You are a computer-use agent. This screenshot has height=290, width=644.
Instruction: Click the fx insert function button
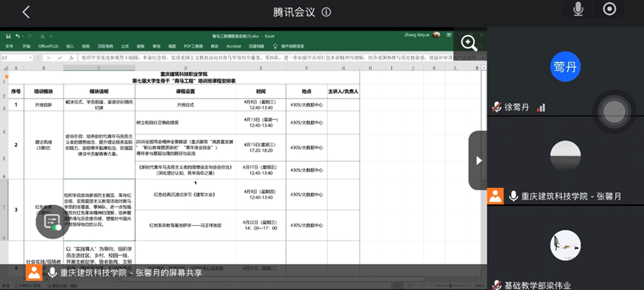coord(71,58)
